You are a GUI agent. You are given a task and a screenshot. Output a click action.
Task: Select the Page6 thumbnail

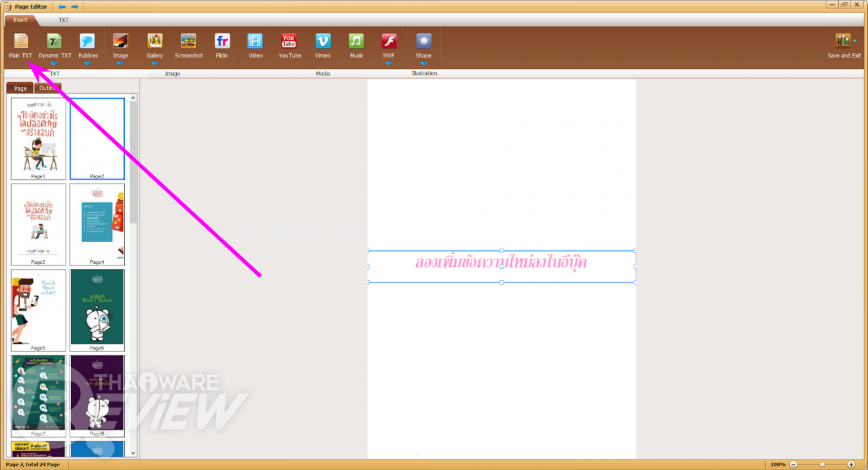(97, 311)
